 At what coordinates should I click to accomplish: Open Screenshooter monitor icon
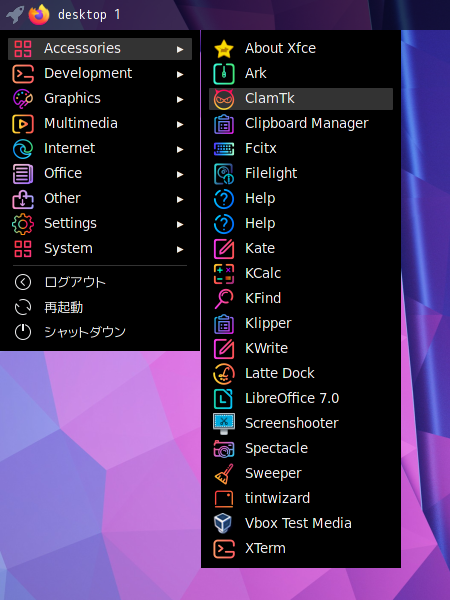point(224,424)
